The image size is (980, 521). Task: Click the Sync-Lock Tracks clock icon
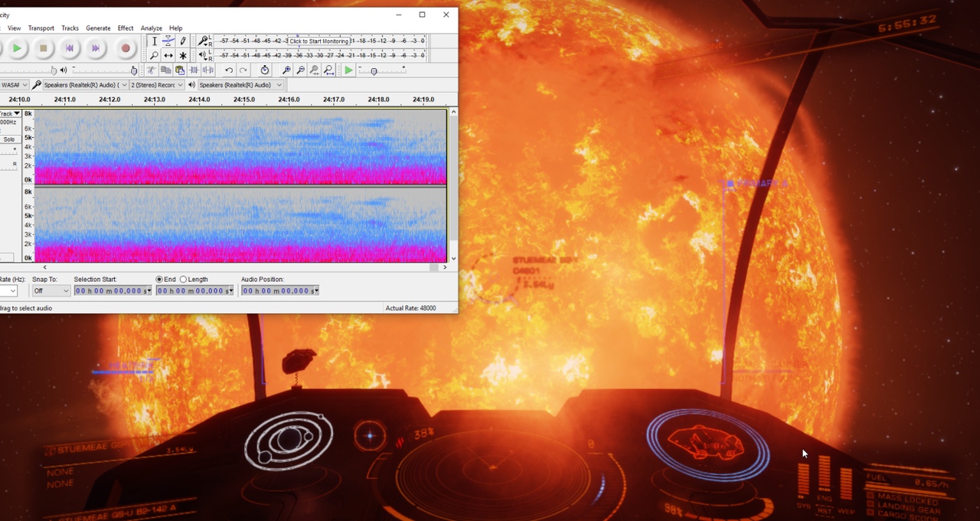point(265,70)
